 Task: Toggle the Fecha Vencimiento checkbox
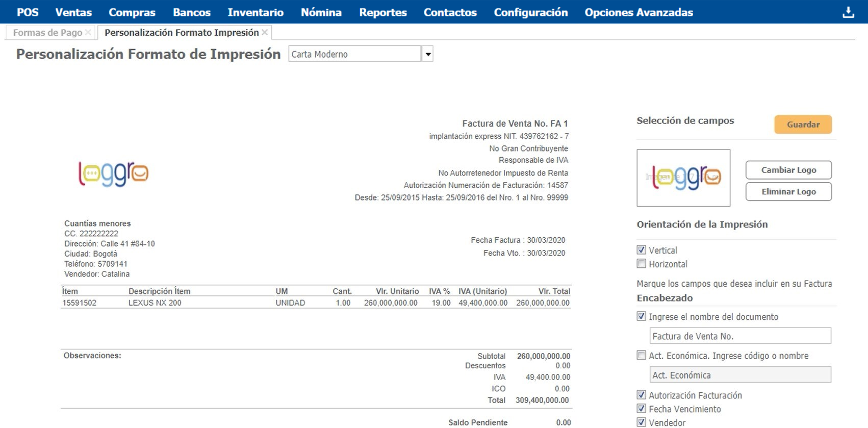pos(642,409)
